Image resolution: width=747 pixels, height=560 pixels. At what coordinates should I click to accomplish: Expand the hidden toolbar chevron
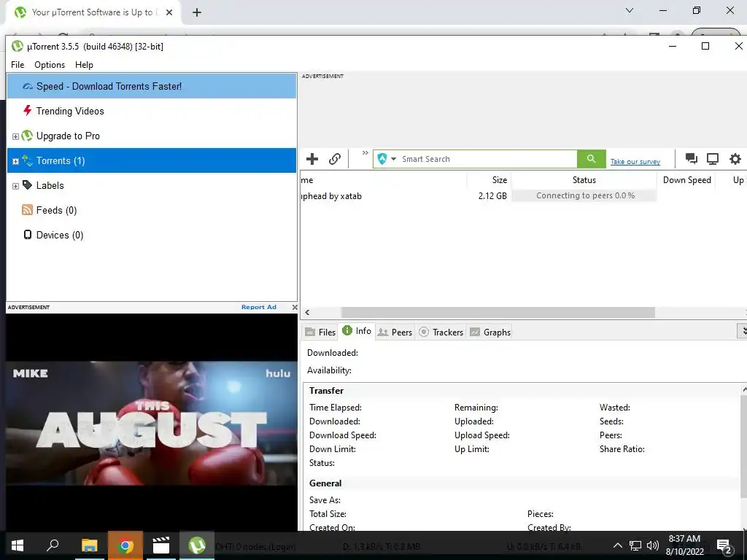[365, 153]
